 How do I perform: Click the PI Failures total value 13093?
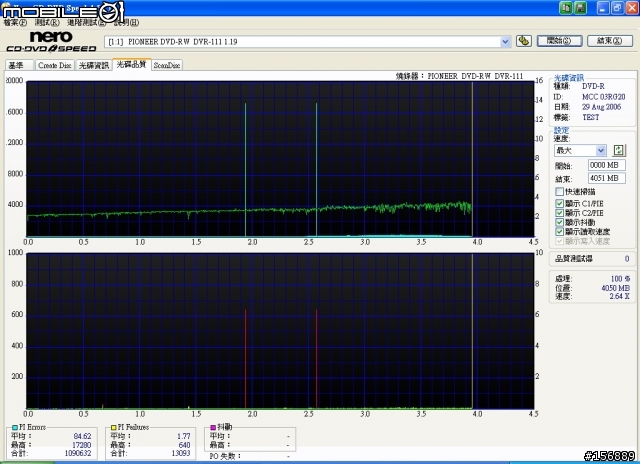181,453
